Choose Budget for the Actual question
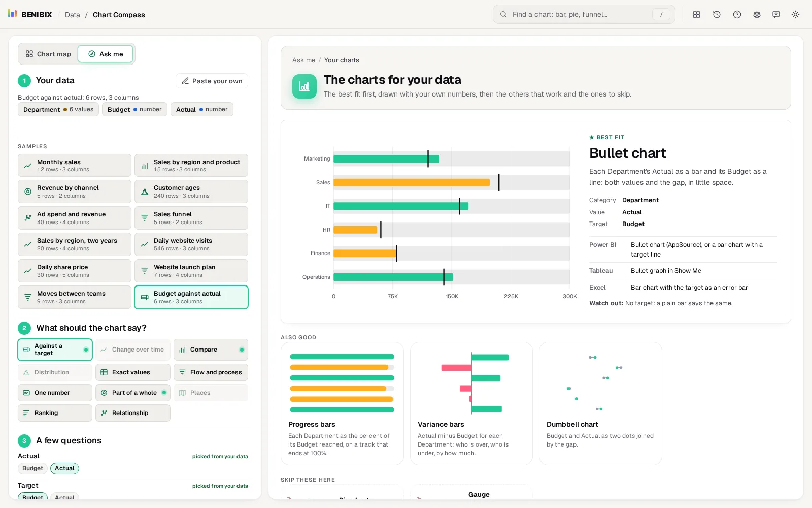Image resolution: width=812 pixels, height=508 pixels. (32, 468)
